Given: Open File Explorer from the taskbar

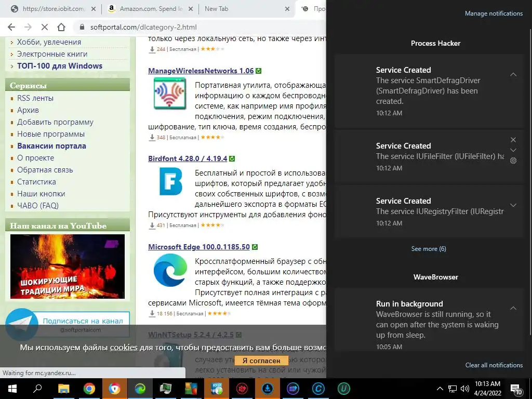Looking at the screenshot, I should click(x=63, y=389).
